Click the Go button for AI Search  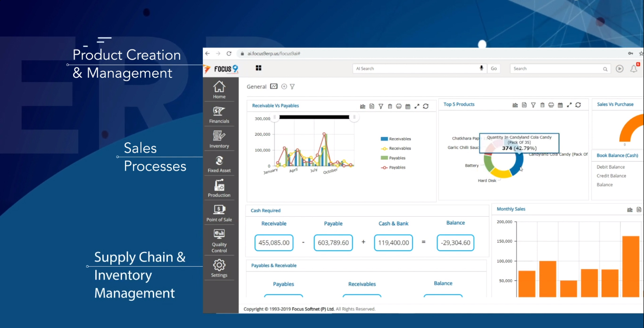tap(494, 69)
